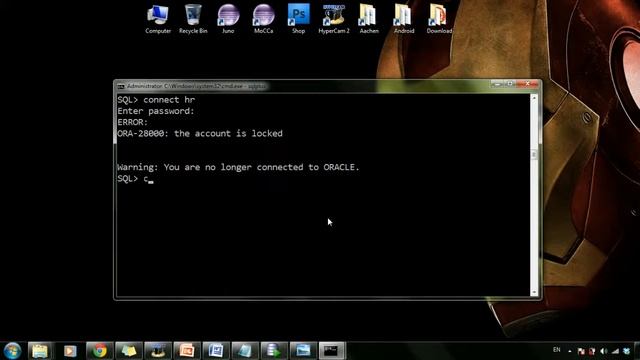Open PowerPoint from the taskbar
640x360 pixels.
tap(187, 351)
